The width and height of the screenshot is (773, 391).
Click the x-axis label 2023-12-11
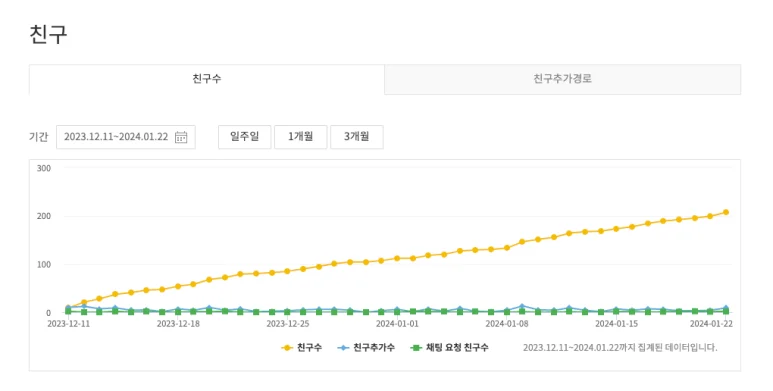tap(69, 324)
